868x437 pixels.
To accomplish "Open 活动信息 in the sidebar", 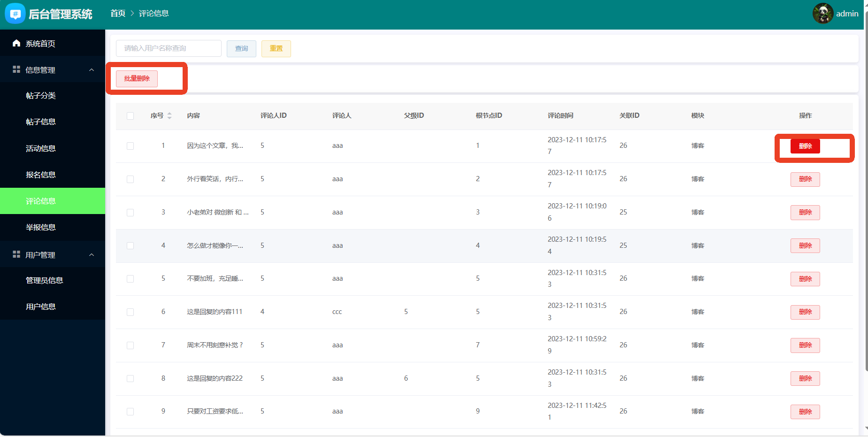I will [x=53, y=148].
